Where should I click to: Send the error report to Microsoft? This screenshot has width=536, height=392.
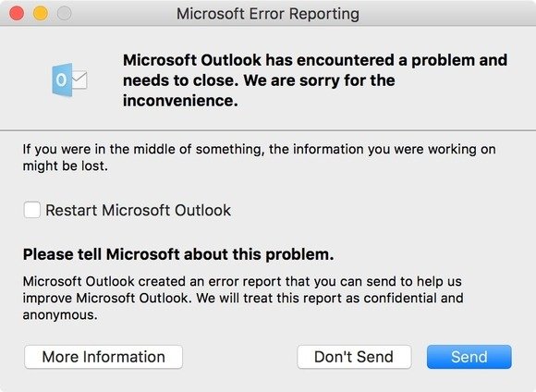(469, 357)
